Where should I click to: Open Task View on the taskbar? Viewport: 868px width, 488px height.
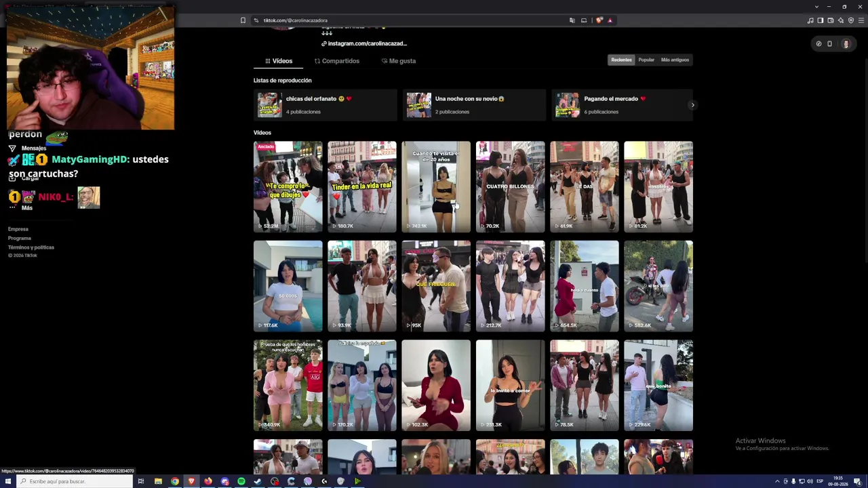pos(141,481)
